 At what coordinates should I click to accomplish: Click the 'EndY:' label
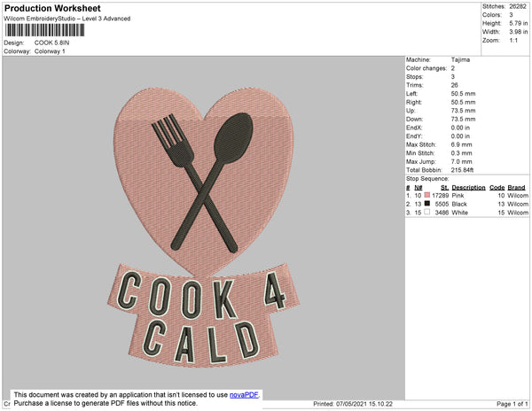(x=414, y=136)
